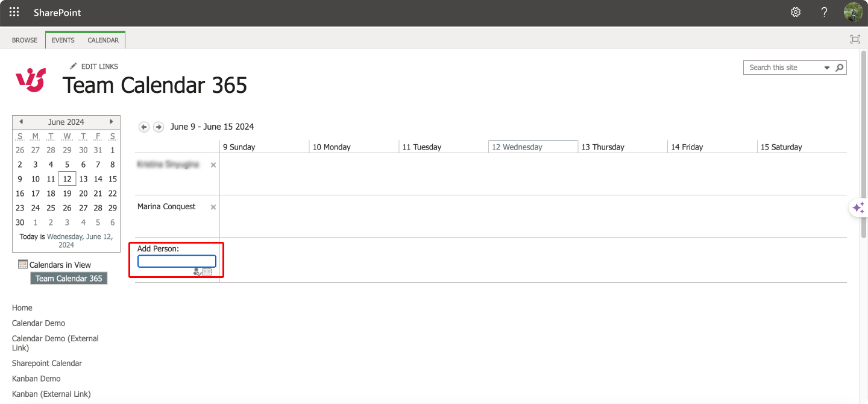Select the 13 Thursday column header
The width and height of the screenshot is (868, 404).
[x=623, y=147]
